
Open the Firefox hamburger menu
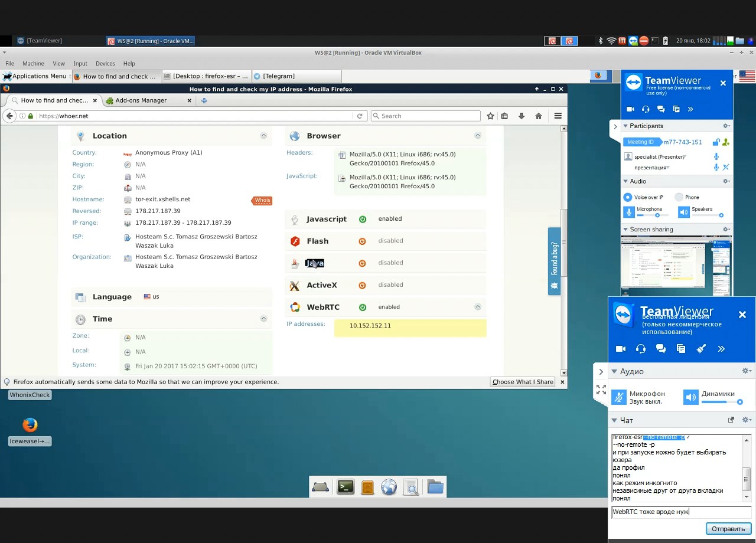pyautogui.click(x=558, y=116)
